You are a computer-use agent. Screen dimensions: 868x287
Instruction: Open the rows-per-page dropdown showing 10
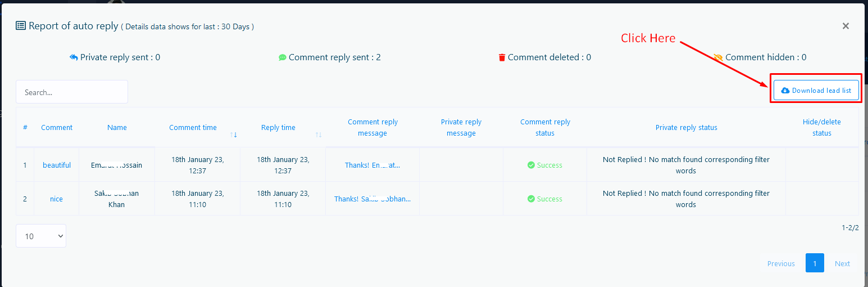point(41,236)
